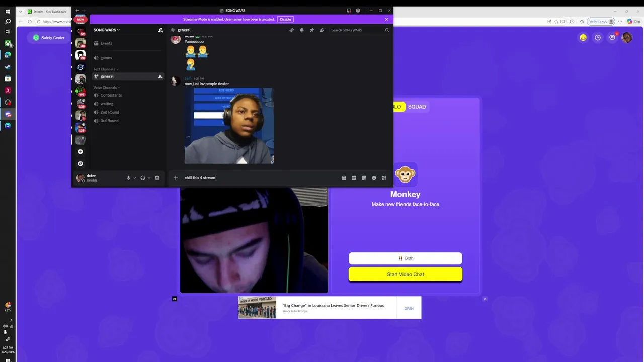Deafen with headphones icon in user panel
644x362 pixels.
point(143,178)
